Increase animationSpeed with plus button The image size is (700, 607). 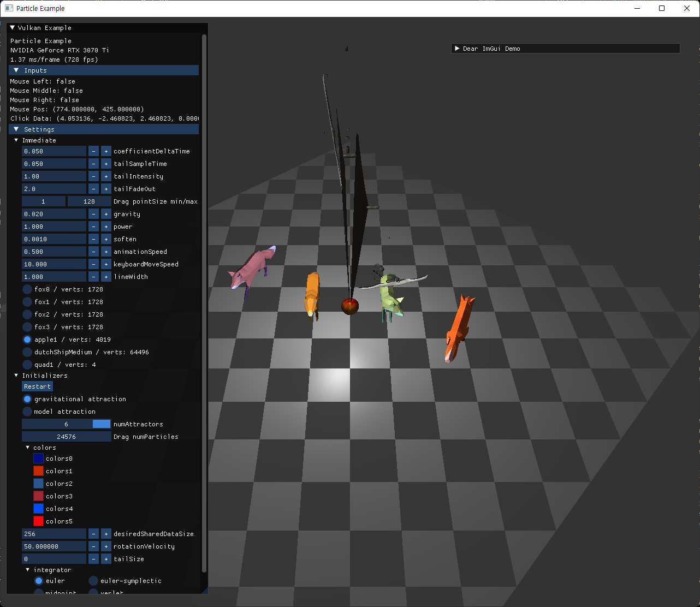pos(106,252)
